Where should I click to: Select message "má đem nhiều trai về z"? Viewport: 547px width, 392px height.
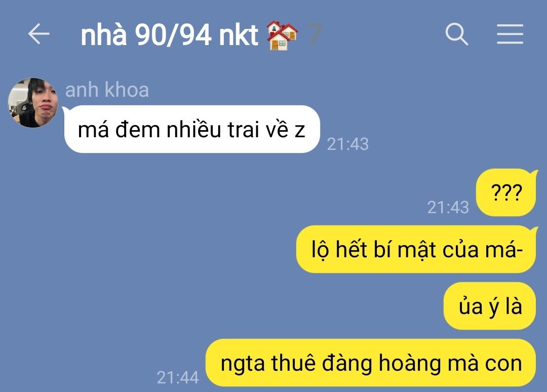click(192, 129)
